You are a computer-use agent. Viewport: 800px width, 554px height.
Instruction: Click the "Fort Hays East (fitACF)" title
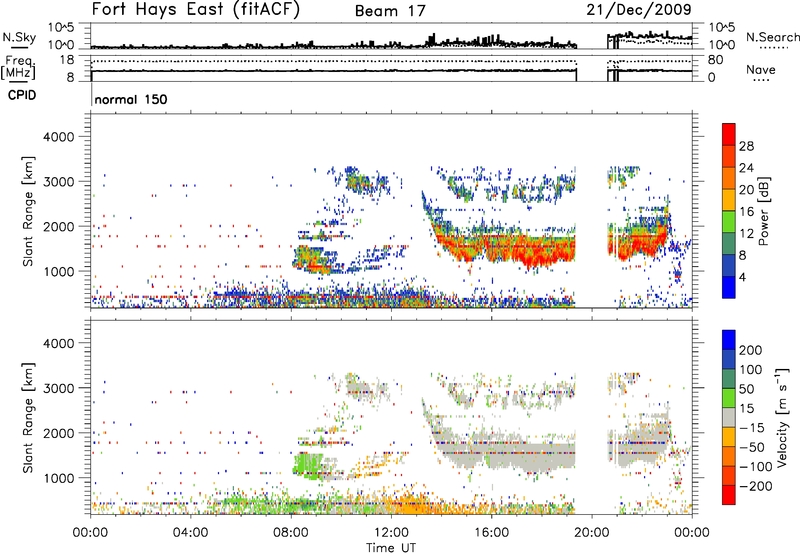(x=196, y=10)
